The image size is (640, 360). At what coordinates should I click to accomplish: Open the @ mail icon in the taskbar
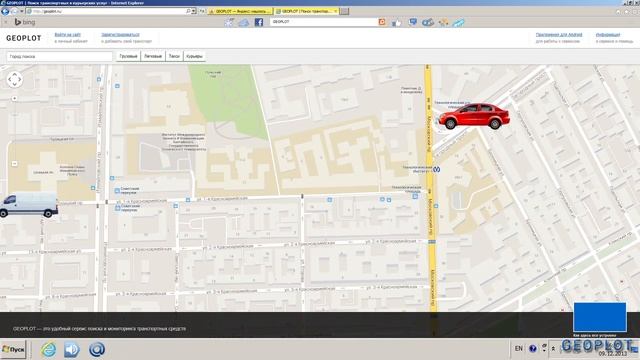(97, 349)
